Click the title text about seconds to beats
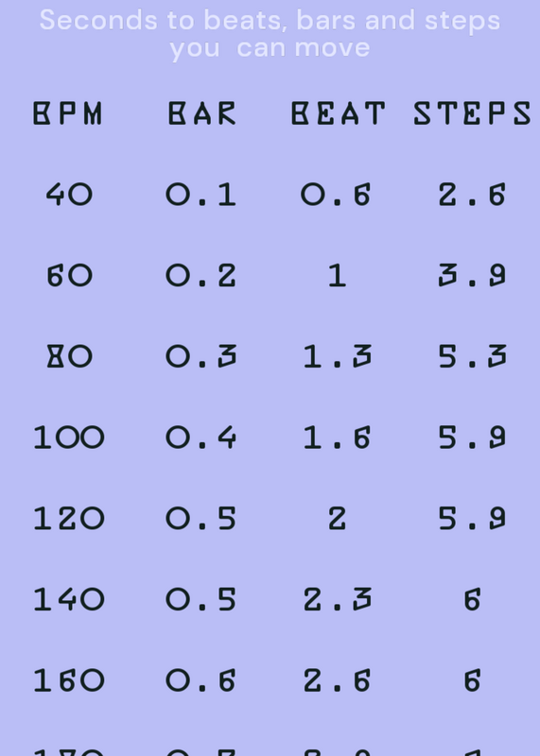This screenshot has width=540, height=756. point(270,34)
